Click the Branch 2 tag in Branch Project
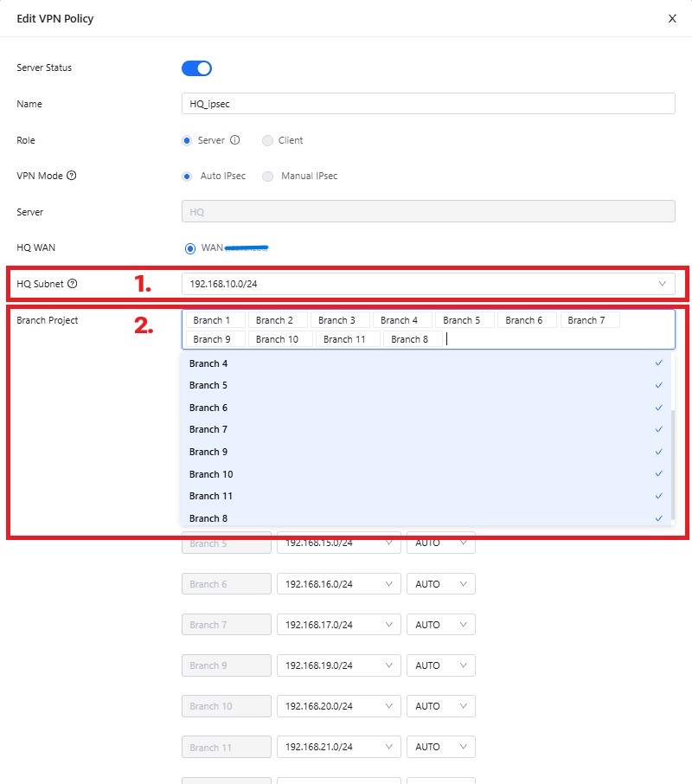This screenshot has height=784, width=692. click(278, 320)
